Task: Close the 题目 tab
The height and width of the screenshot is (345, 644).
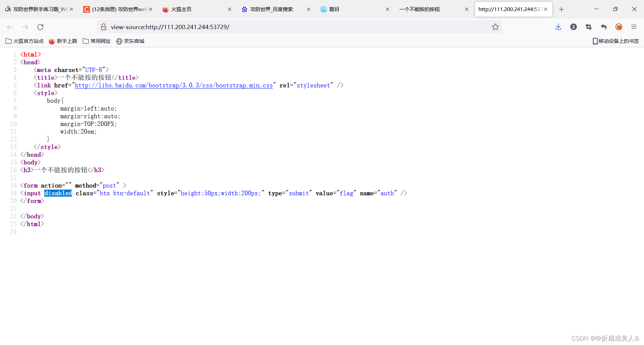Action: click(x=388, y=9)
